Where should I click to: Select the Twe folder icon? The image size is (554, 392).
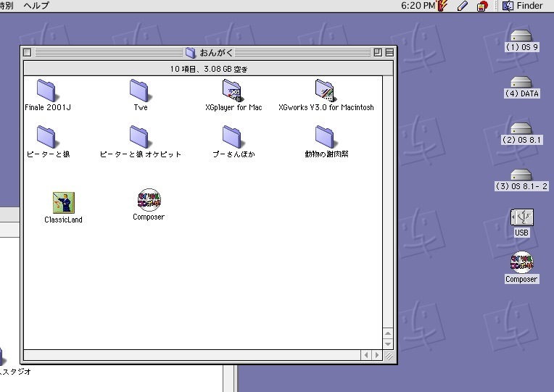click(x=140, y=91)
